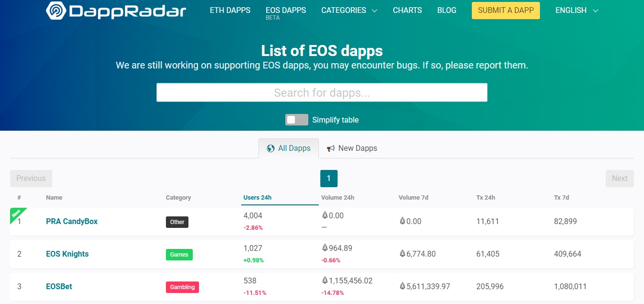Screen dimensions: 644x304
Task: Sort table by Name column
Action: [x=54, y=197]
